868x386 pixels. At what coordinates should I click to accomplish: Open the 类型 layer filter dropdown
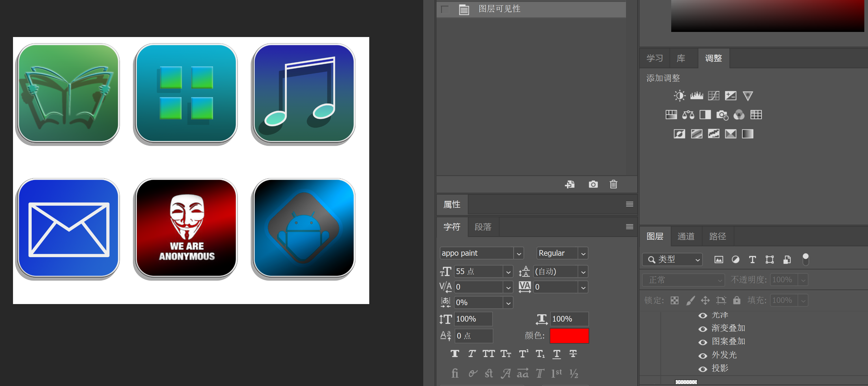coord(672,259)
